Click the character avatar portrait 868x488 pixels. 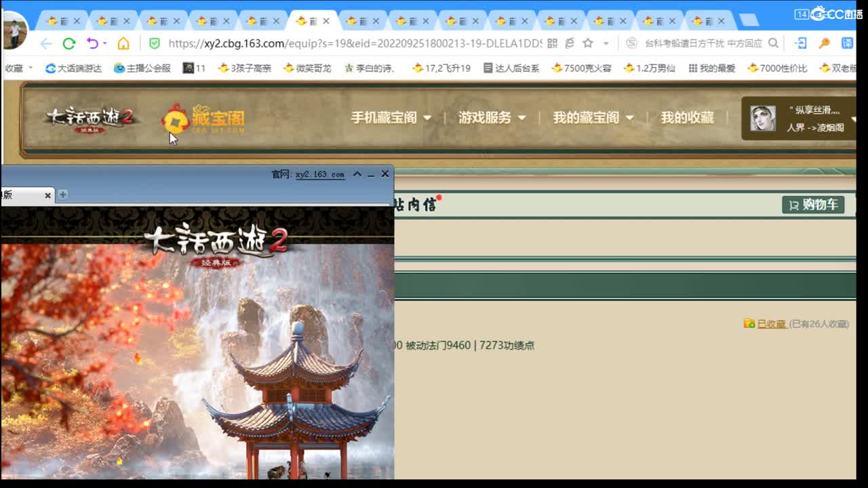pos(762,118)
